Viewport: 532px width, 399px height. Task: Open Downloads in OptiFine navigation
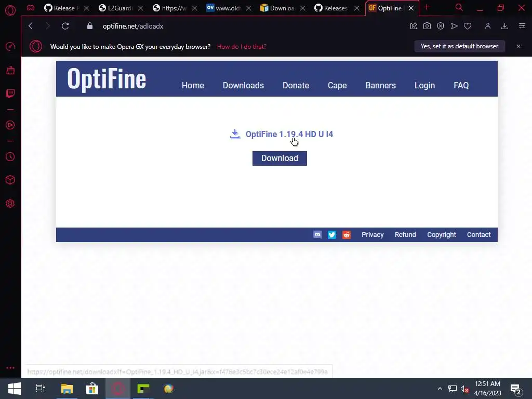click(x=243, y=86)
